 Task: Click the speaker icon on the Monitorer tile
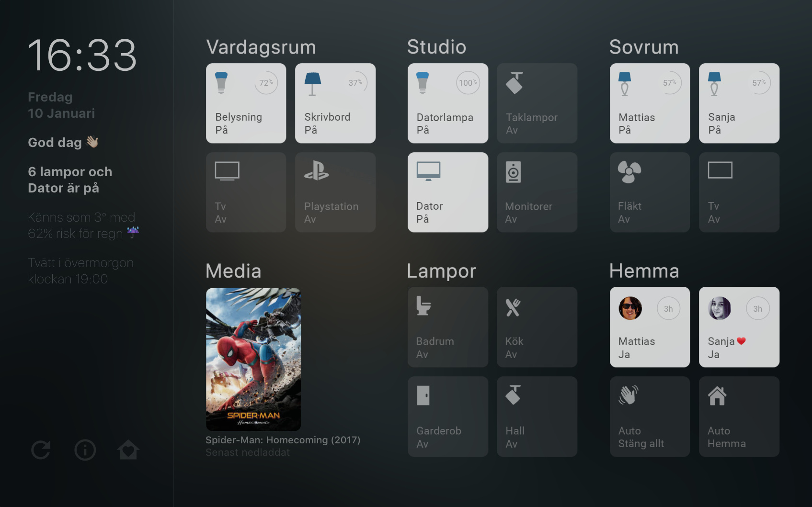[513, 172]
